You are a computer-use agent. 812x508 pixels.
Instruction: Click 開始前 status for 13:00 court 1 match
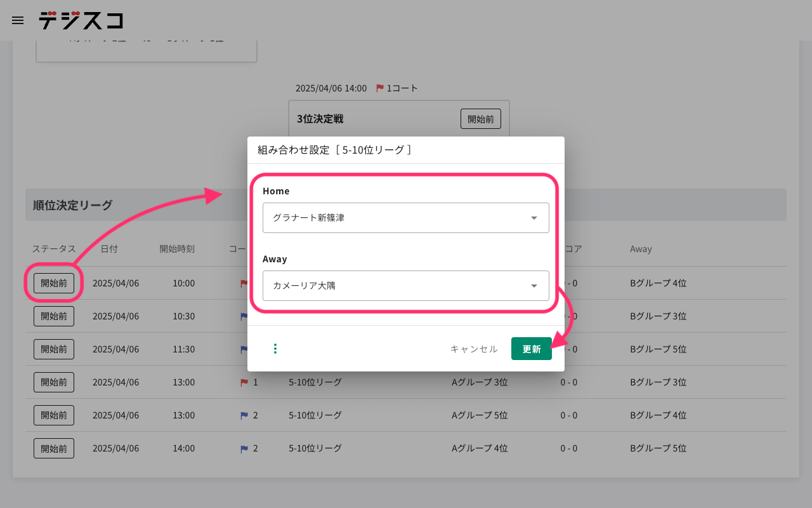(54, 382)
